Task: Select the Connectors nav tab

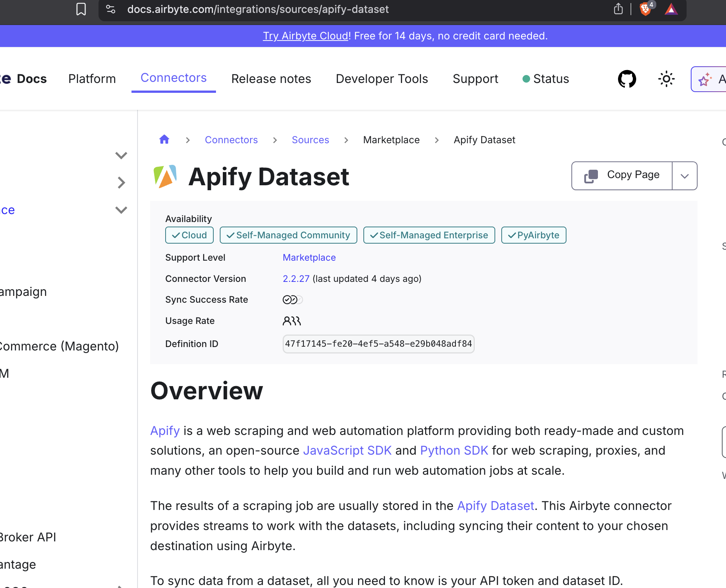Action: [x=174, y=78]
